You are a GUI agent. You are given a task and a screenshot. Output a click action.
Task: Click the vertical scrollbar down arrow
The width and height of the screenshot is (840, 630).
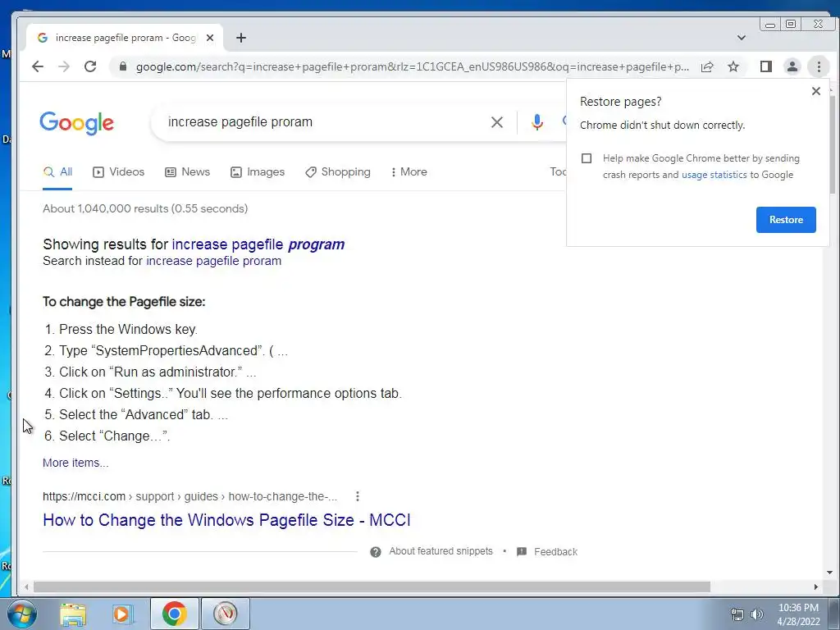pos(830,573)
